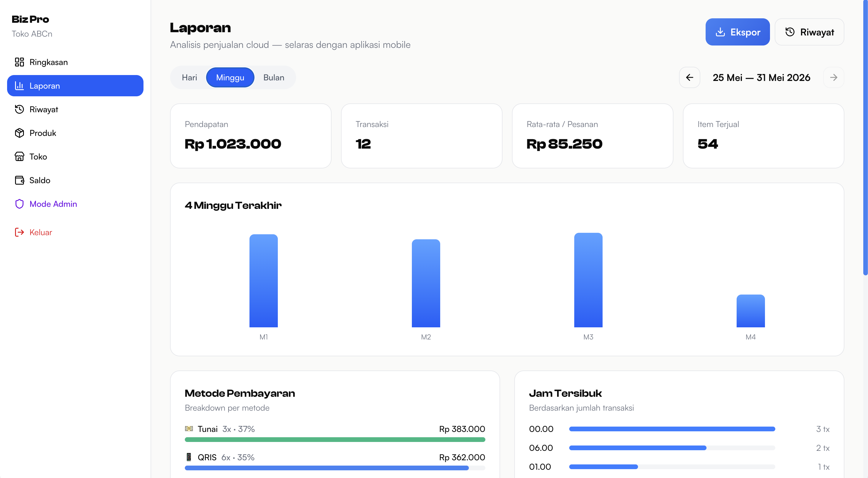Open Riwayat from the header button
868x478 pixels.
pyautogui.click(x=809, y=32)
